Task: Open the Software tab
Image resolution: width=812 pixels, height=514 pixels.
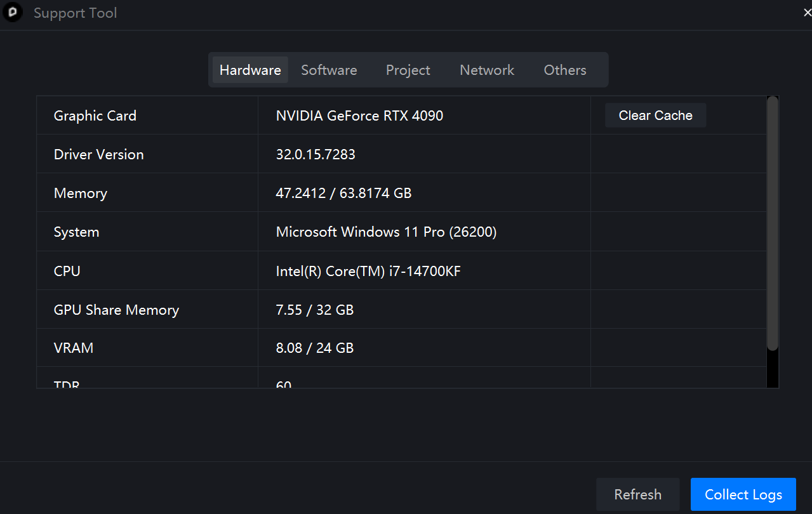Action: (329, 70)
